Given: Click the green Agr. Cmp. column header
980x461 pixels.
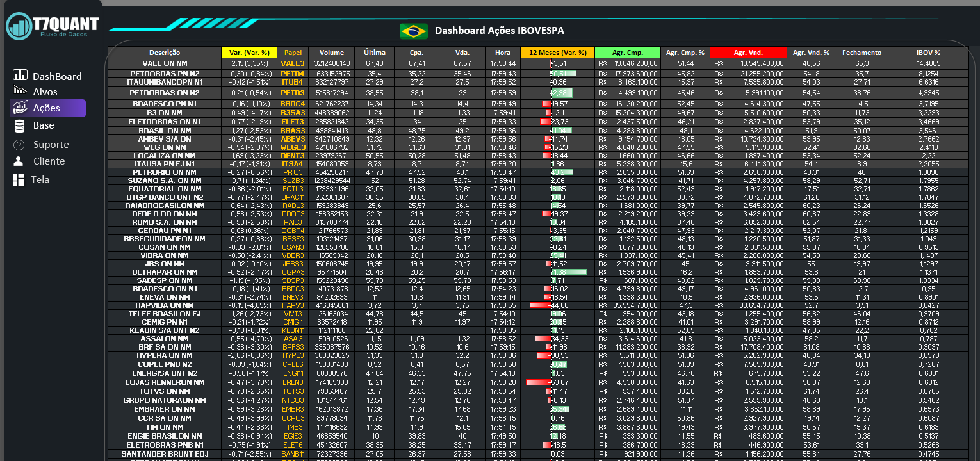Looking at the screenshot, I should pyautogui.click(x=627, y=53).
